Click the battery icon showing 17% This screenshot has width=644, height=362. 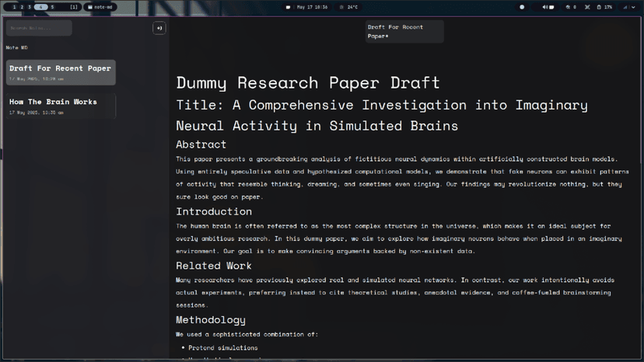click(x=597, y=7)
